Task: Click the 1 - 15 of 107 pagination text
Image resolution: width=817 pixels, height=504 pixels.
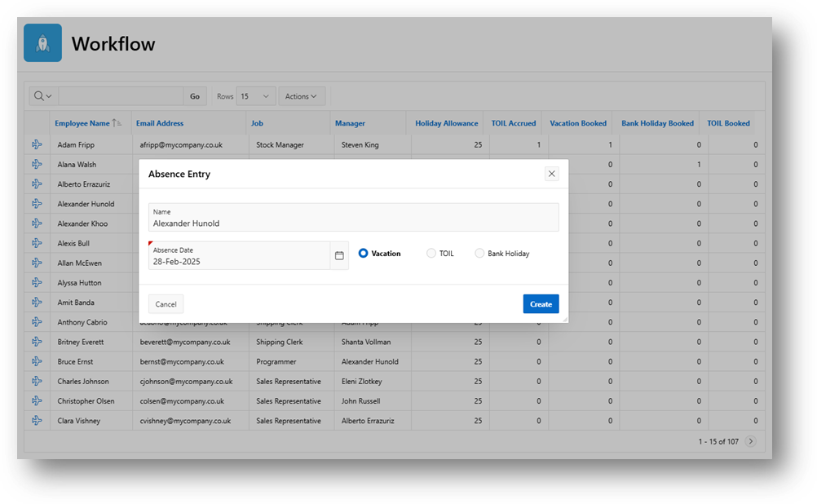Action: [x=718, y=441]
